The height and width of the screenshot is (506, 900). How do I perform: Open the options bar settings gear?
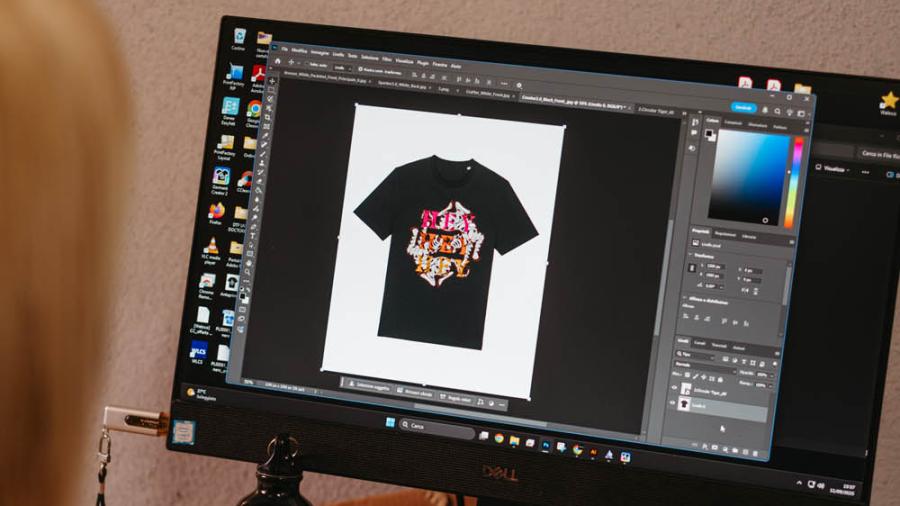[x=519, y=85]
